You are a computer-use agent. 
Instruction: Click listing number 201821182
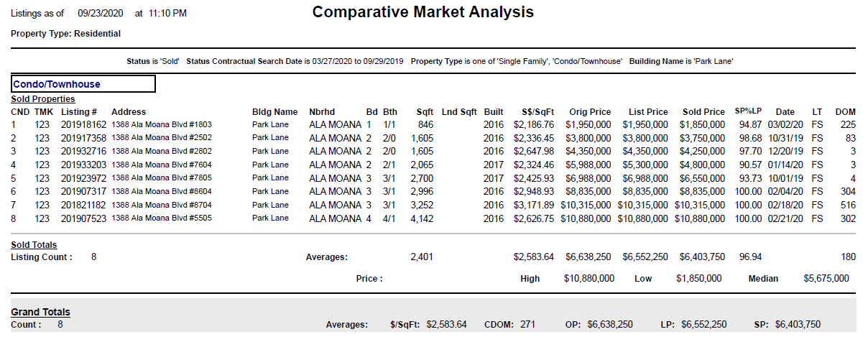pos(83,205)
